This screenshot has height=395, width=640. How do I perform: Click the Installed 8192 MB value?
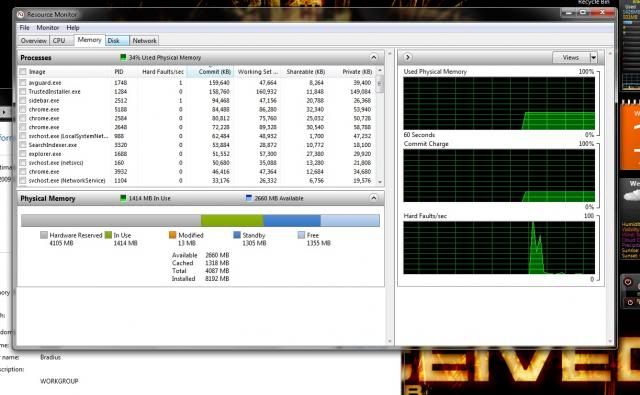pos(217,279)
